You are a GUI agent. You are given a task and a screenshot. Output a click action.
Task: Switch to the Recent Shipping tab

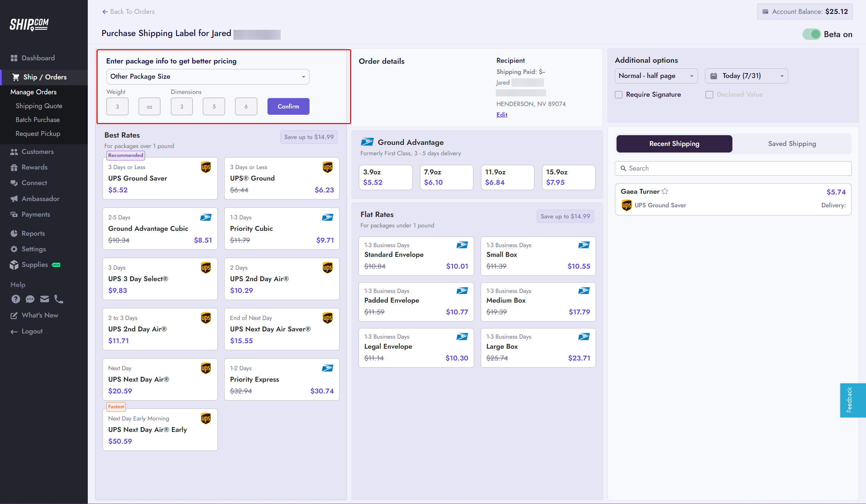pos(674,144)
